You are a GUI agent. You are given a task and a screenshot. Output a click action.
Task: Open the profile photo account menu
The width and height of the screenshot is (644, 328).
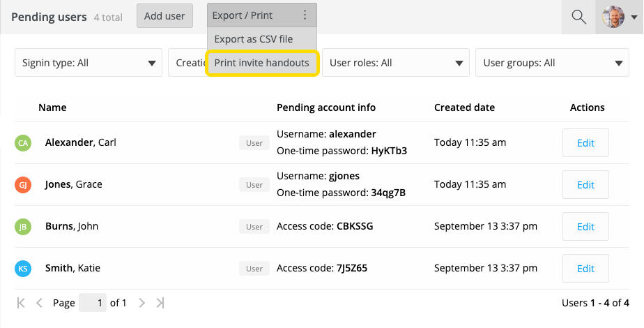(613, 17)
